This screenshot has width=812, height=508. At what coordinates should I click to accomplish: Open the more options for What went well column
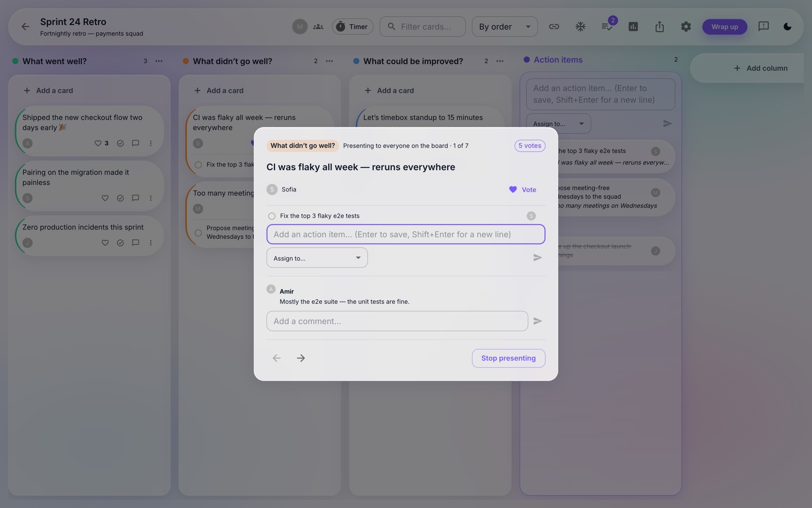coord(159,61)
